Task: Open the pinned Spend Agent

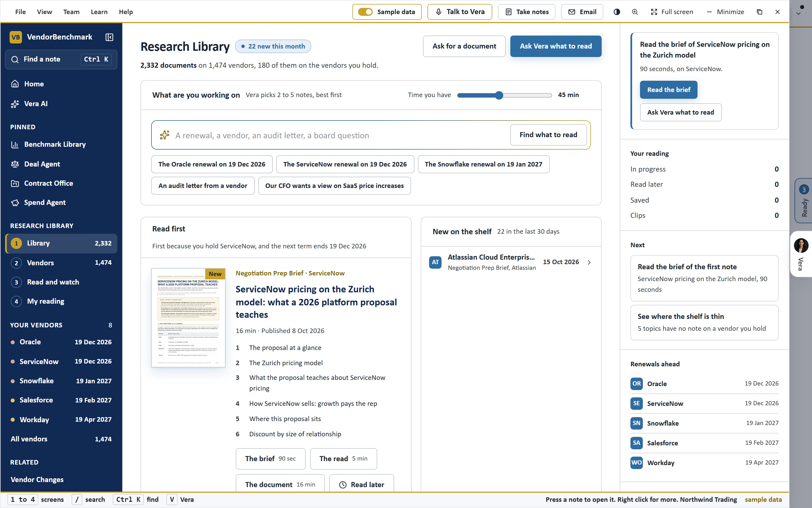Action: click(61, 202)
